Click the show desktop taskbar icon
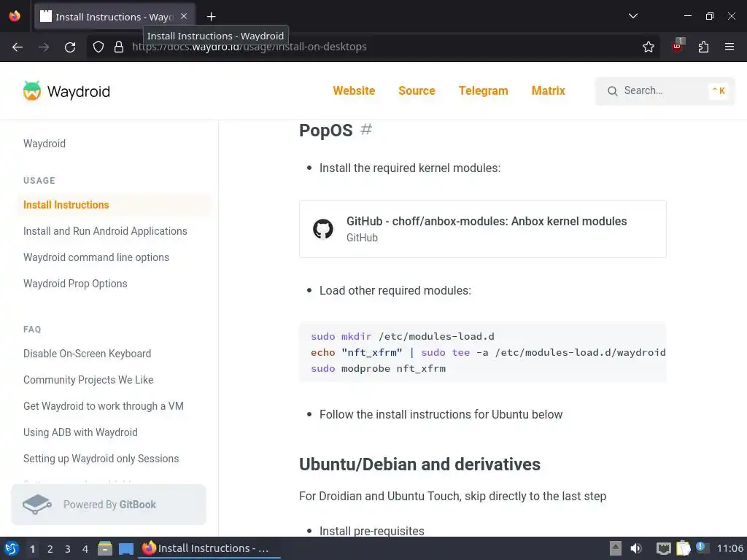Screen dimensions: 747x560 tap(125, 549)
